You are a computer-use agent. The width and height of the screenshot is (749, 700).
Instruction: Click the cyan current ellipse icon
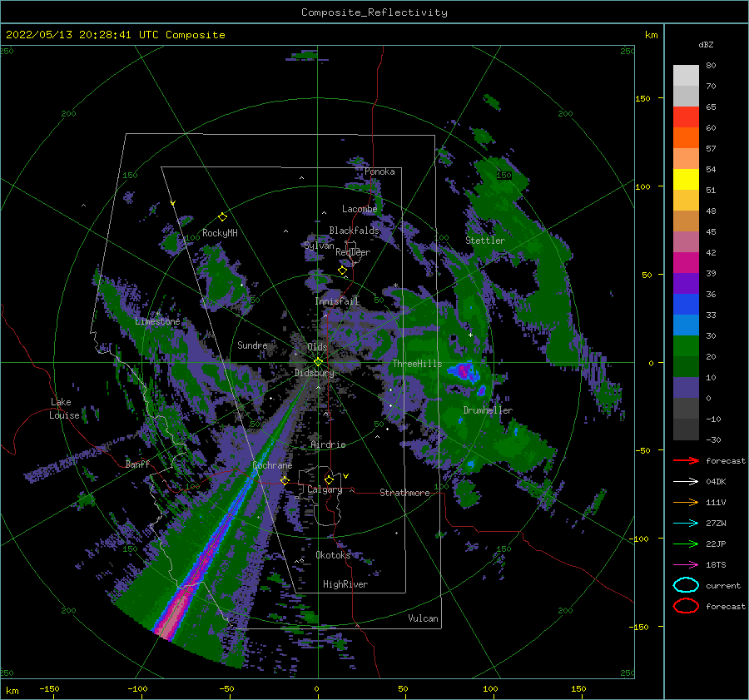686,585
